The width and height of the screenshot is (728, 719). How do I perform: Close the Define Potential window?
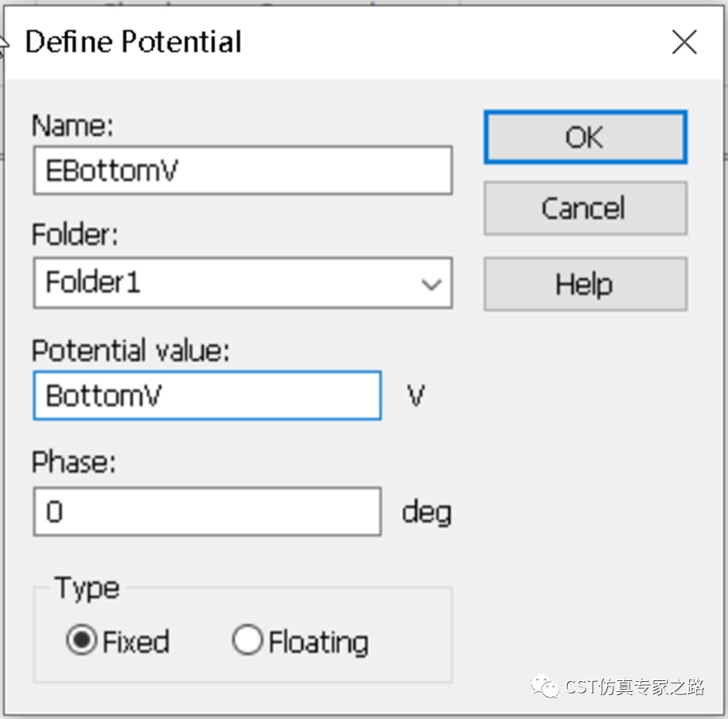[x=685, y=42]
